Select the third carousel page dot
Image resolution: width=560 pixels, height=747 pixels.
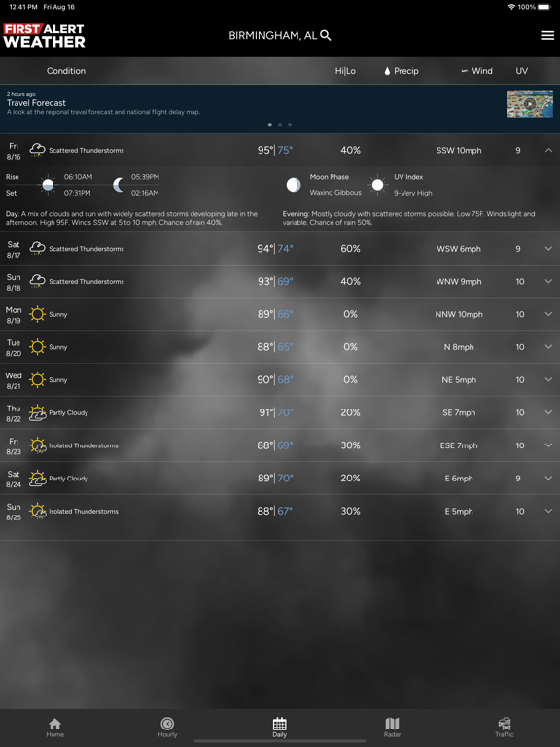[x=290, y=124]
